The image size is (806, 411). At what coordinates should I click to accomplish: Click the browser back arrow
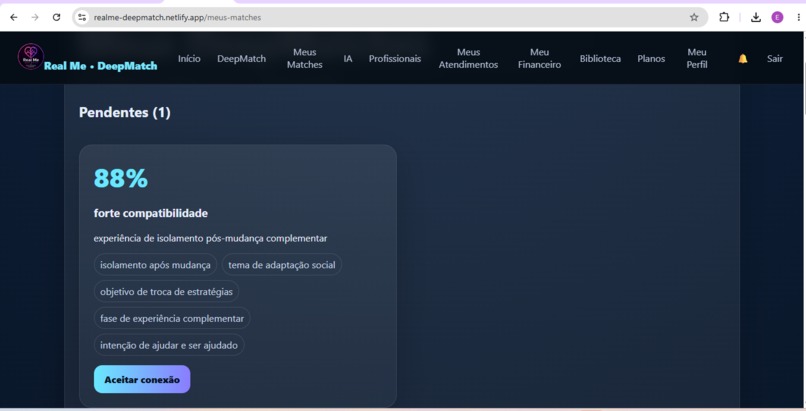14,17
